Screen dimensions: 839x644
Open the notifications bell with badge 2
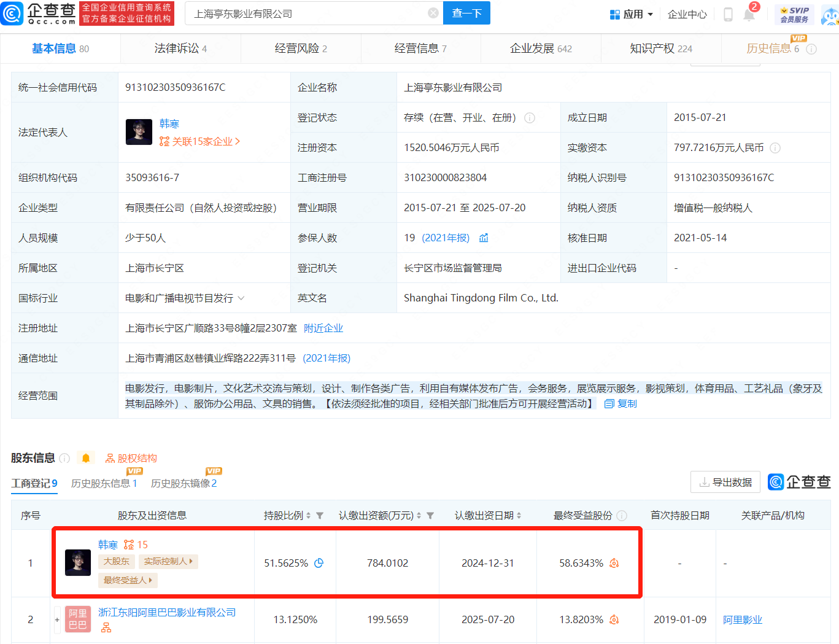coord(749,14)
